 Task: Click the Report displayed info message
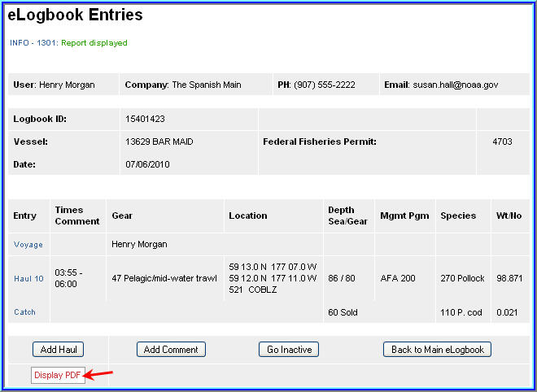pos(94,43)
